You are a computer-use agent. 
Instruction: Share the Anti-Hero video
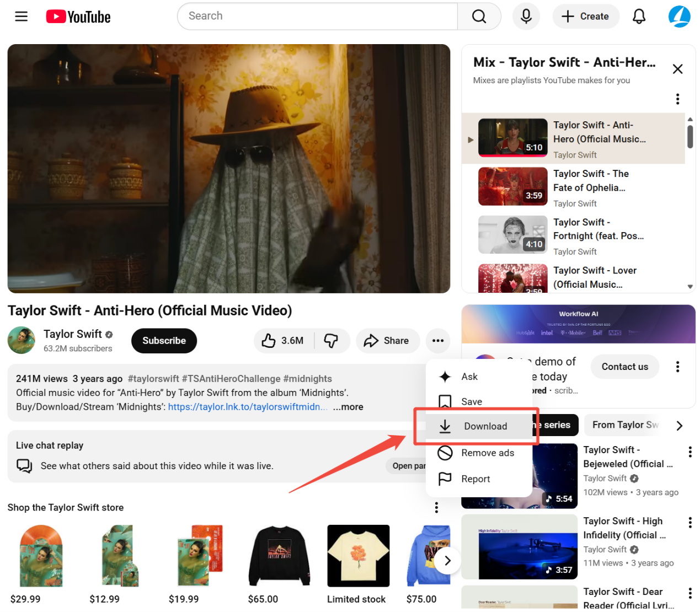coord(387,341)
